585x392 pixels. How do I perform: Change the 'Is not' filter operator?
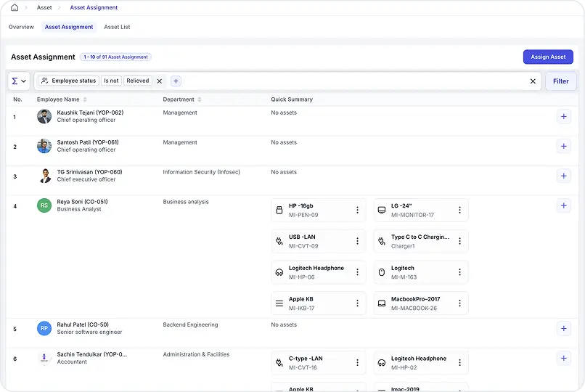(x=111, y=81)
